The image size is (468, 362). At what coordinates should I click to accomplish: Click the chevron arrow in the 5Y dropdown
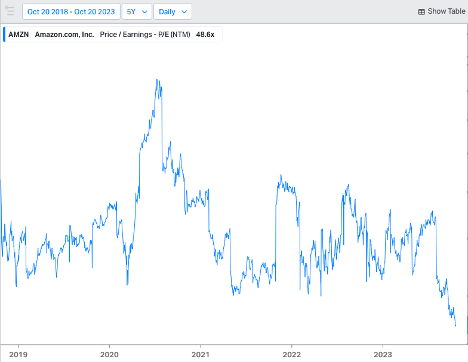coord(145,12)
